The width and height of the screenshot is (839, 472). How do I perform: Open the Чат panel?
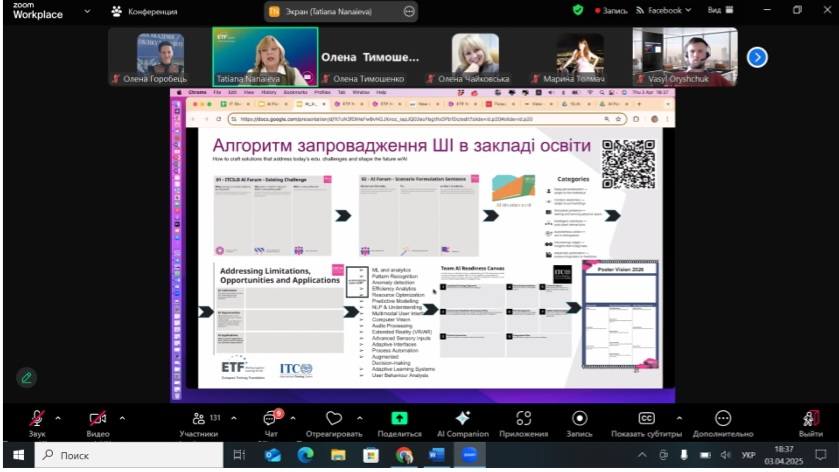[270, 418]
